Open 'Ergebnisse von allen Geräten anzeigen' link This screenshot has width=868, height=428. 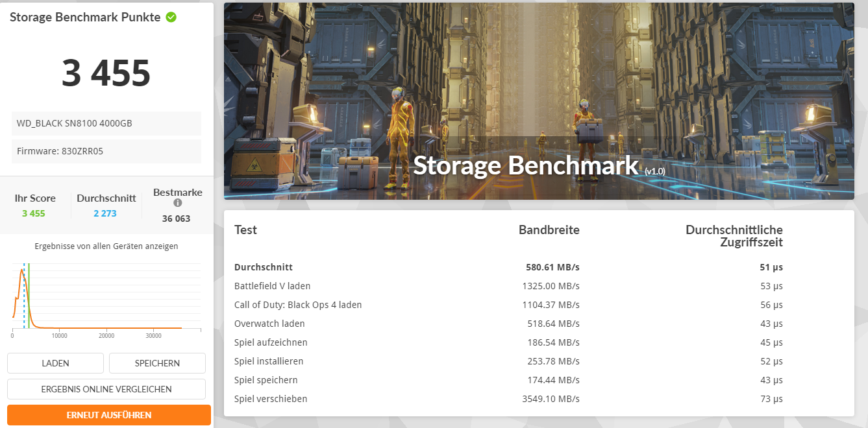click(106, 246)
